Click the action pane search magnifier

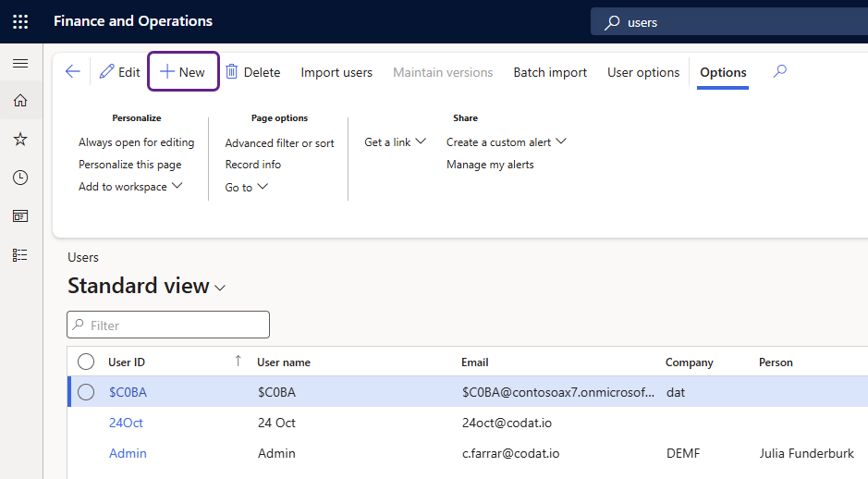pyautogui.click(x=779, y=71)
